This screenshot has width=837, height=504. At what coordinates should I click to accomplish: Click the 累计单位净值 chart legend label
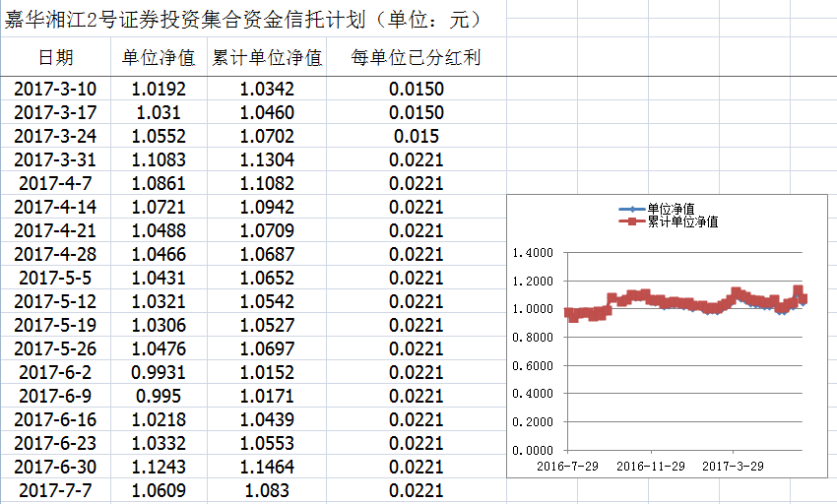[682, 221]
